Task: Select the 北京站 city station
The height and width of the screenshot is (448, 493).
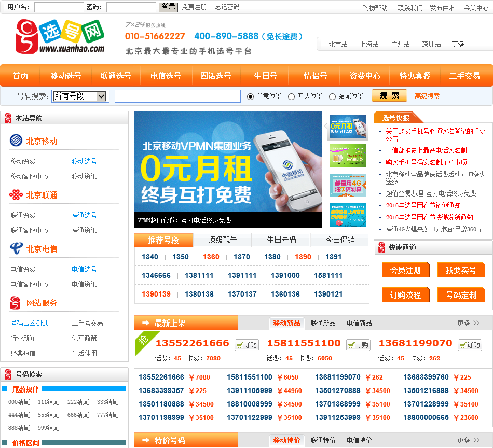Action: [x=338, y=44]
